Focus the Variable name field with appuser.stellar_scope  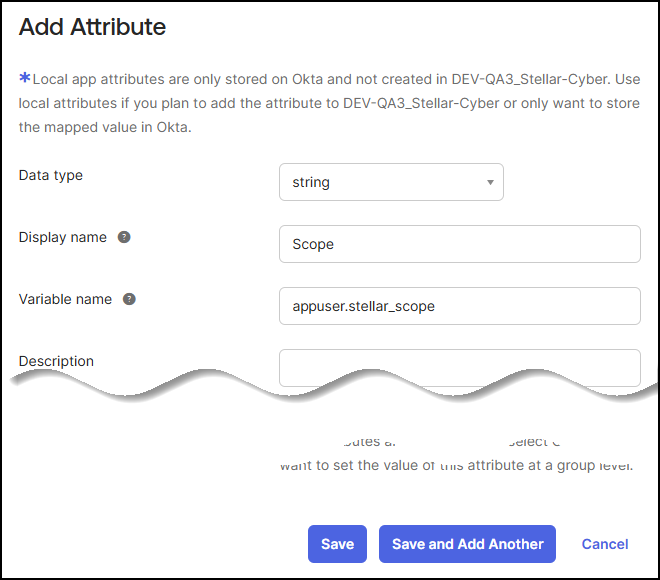pyautogui.click(x=459, y=306)
